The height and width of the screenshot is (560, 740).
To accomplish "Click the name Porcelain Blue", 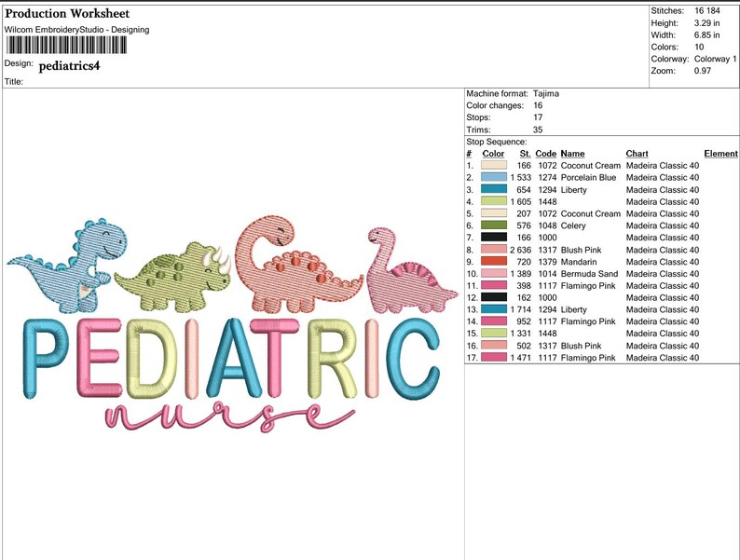I will [588, 177].
